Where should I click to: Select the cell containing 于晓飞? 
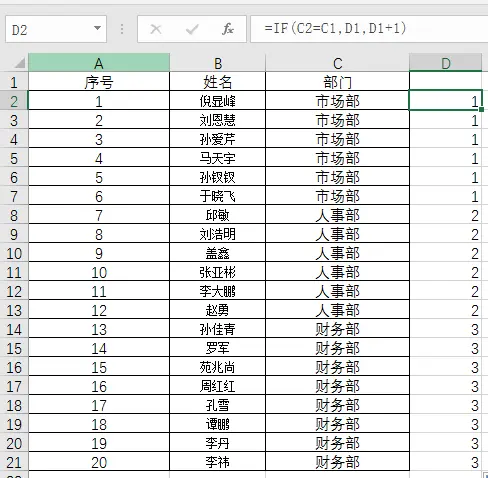tap(217, 196)
